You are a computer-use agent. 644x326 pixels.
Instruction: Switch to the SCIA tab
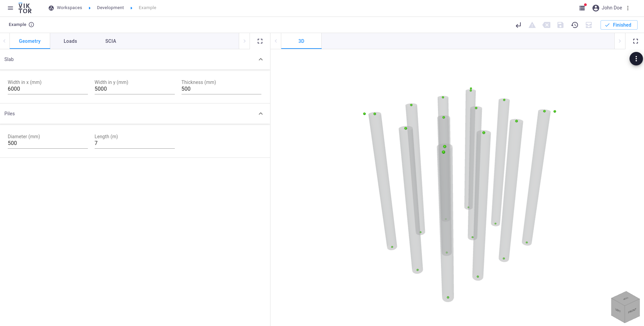coord(110,41)
